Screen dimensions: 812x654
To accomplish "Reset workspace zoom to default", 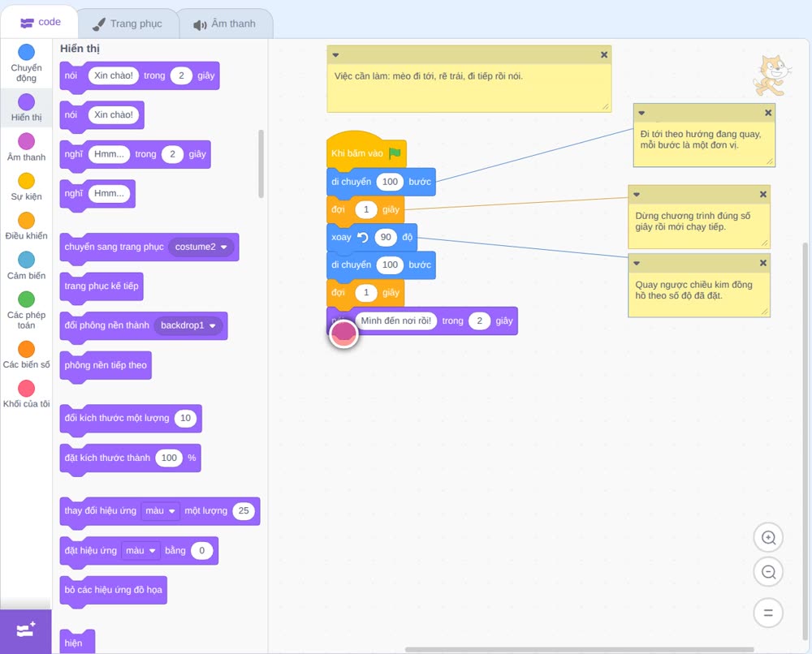I will click(x=768, y=613).
